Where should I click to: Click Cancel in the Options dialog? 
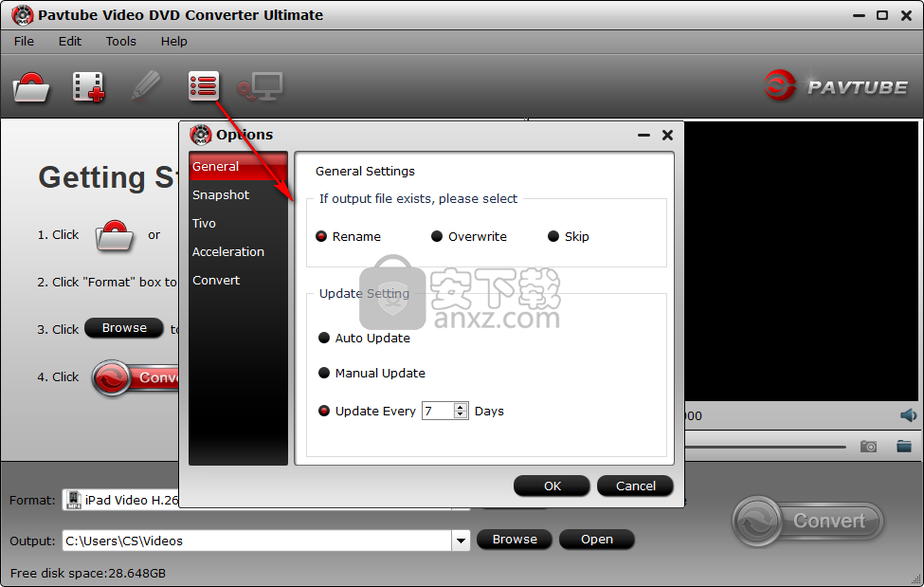(635, 486)
